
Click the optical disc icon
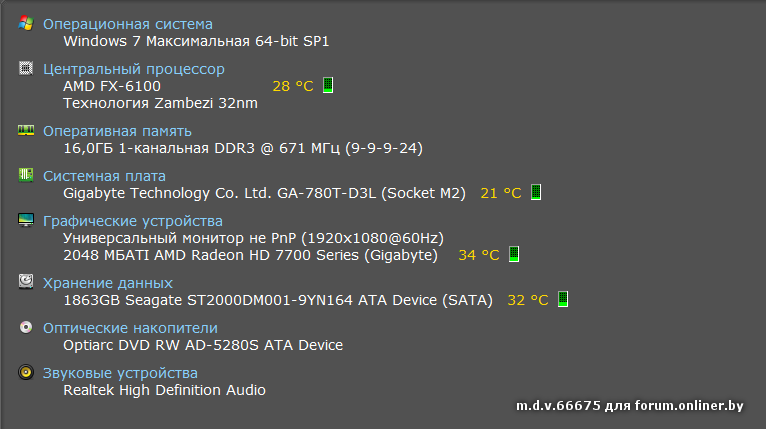[26, 327]
